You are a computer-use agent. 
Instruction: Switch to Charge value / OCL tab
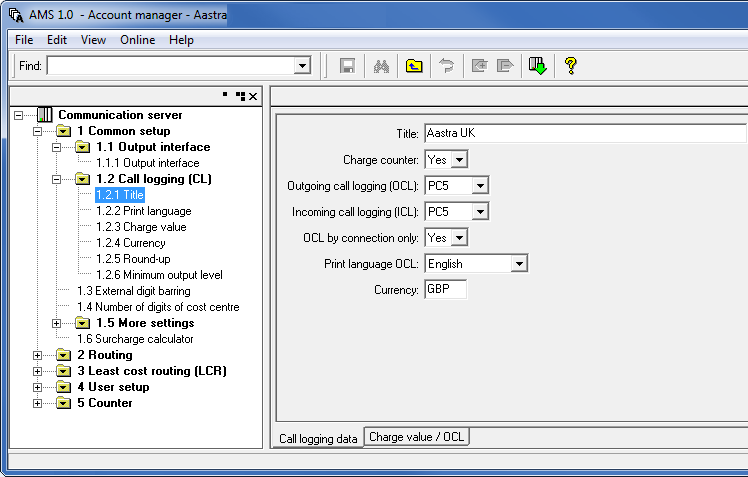[x=416, y=437]
